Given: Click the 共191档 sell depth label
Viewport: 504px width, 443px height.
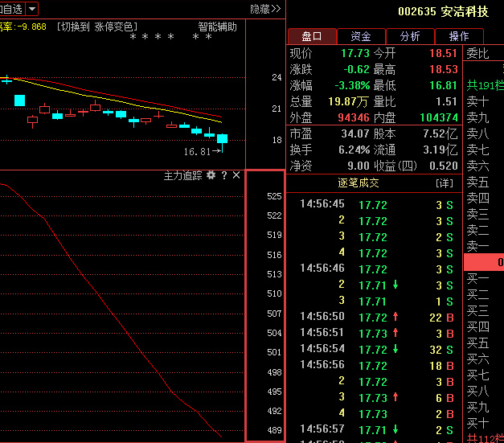Looking at the screenshot, I should tap(484, 85).
